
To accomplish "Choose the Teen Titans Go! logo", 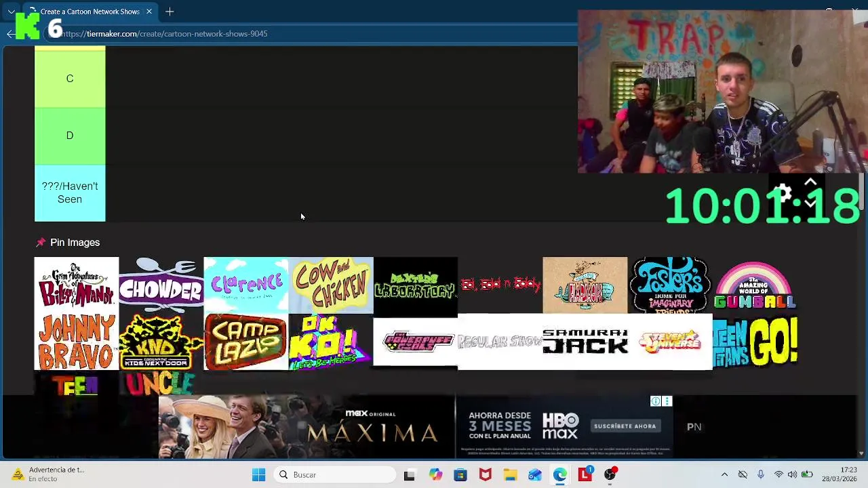I will [755, 342].
